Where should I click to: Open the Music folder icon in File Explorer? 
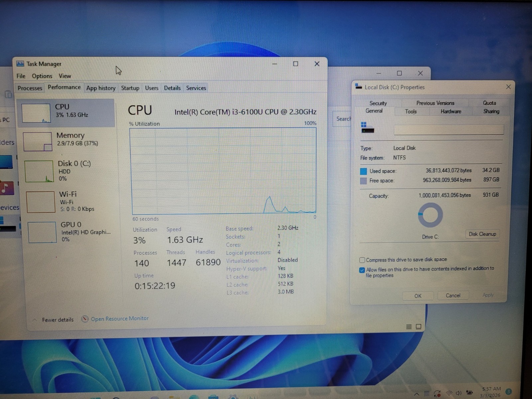7,188
